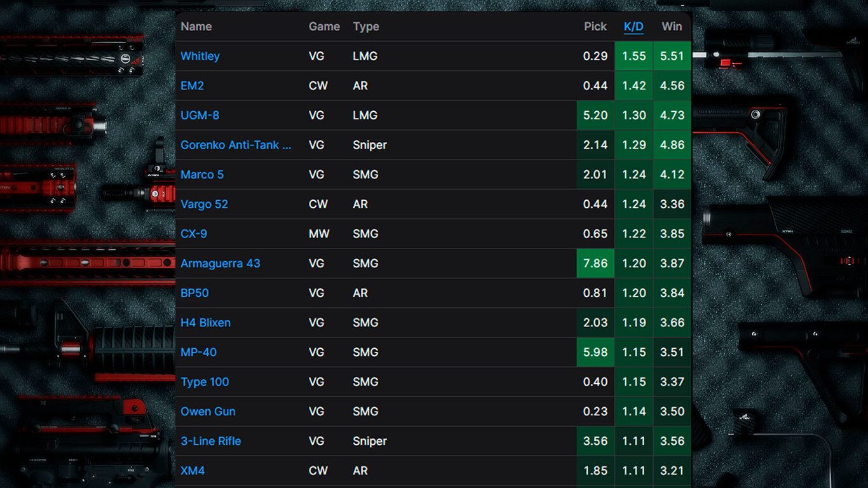Sort by the Name column header
The width and height of the screenshot is (868, 488).
point(196,27)
